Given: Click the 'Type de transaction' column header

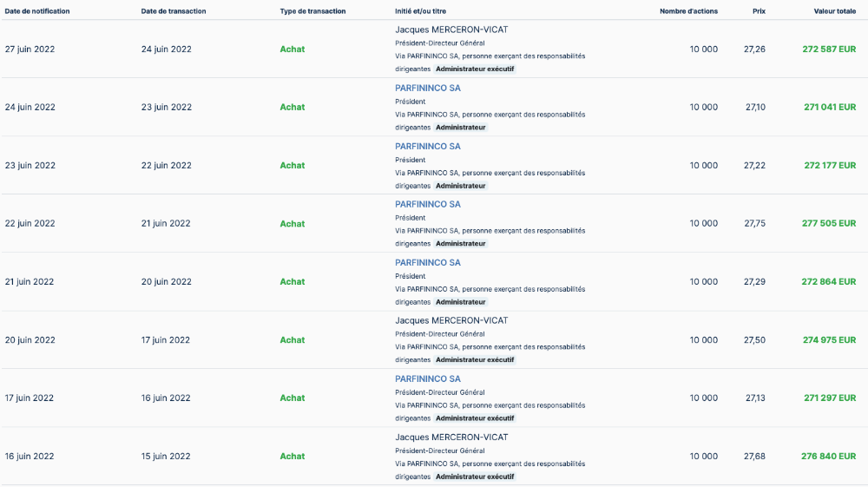Looking at the screenshot, I should [312, 11].
